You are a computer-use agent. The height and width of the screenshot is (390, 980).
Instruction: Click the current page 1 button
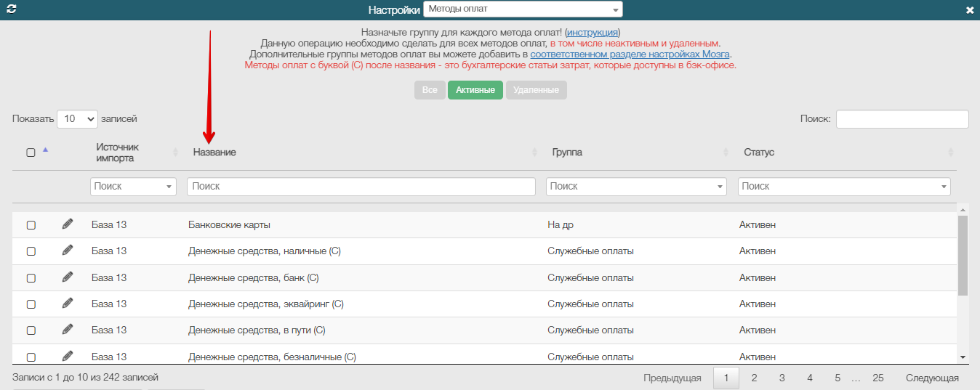click(x=726, y=378)
